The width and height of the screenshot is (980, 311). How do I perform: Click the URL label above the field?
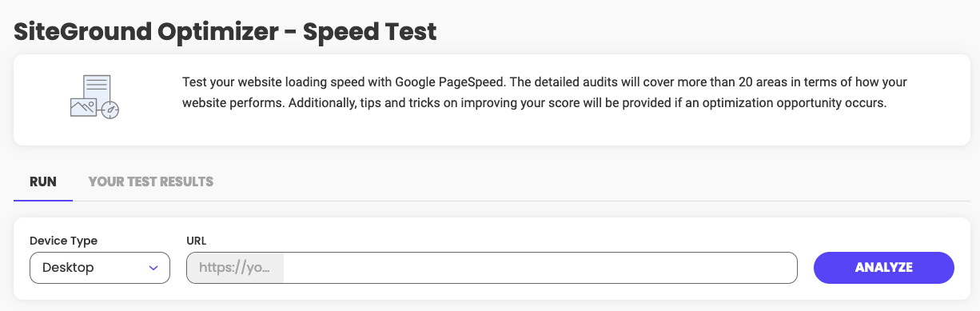click(197, 240)
